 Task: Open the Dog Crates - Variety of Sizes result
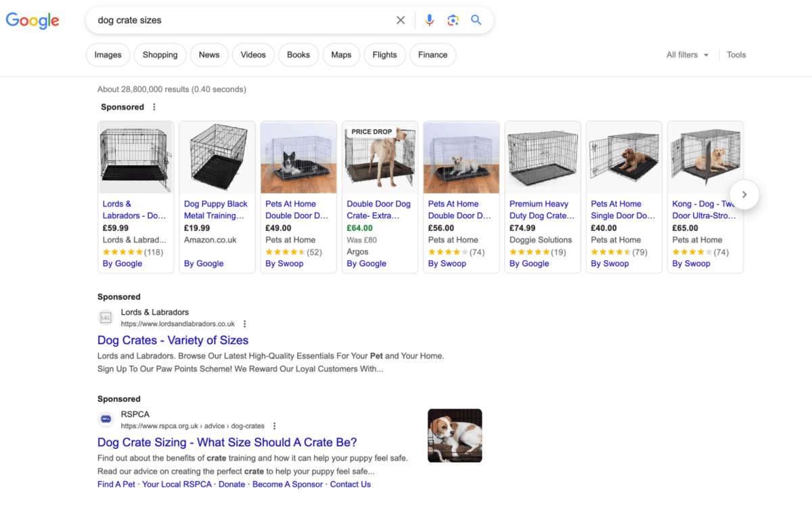click(173, 340)
